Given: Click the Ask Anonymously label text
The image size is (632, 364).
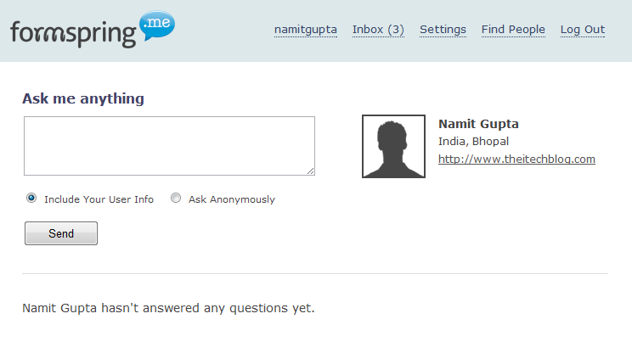Looking at the screenshot, I should click(232, 199).
